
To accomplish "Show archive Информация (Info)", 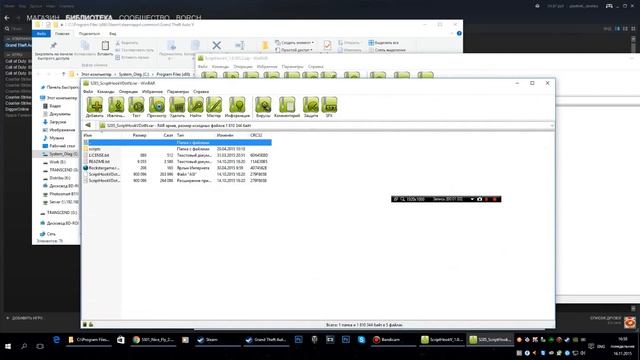I will 237,107.
